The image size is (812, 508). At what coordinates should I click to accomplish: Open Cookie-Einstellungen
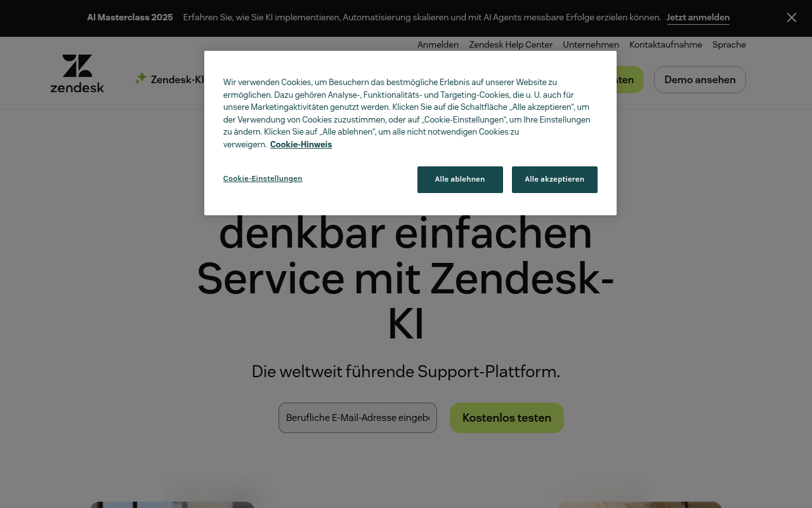pos(263,178)
